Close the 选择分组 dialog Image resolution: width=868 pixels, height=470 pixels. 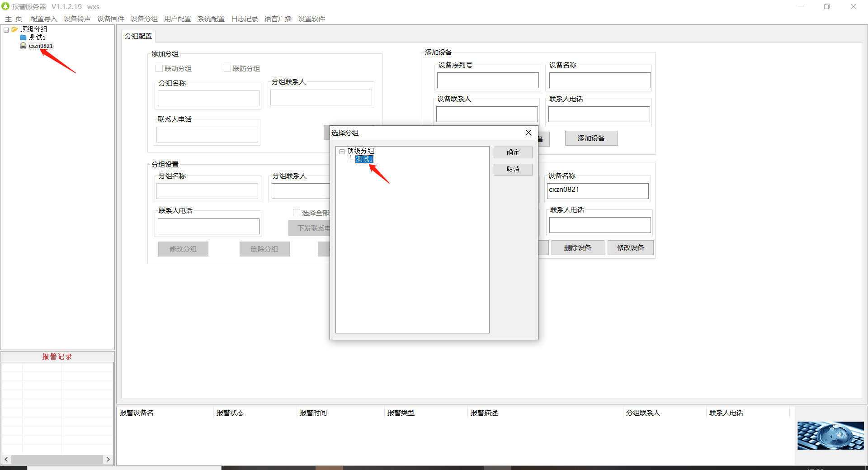[x=528, y=133]
